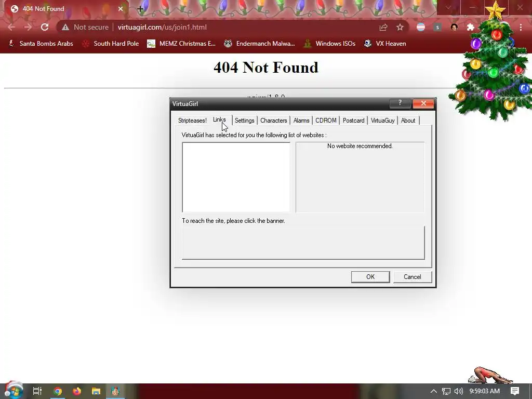Open the South Hard Pole bookmark
The width and height of the screenshot is (532, 399).
pos(111,44)
